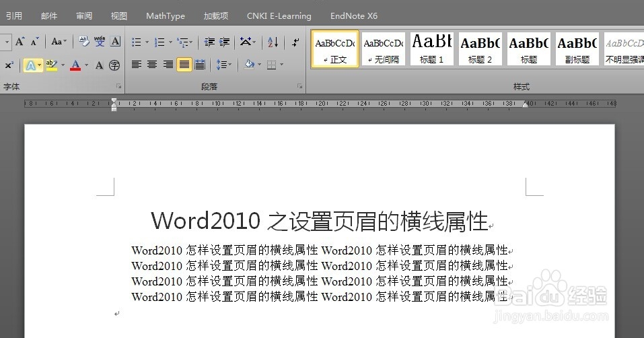
Task: Increase the paragraph indent
Action: coord(224,42)
